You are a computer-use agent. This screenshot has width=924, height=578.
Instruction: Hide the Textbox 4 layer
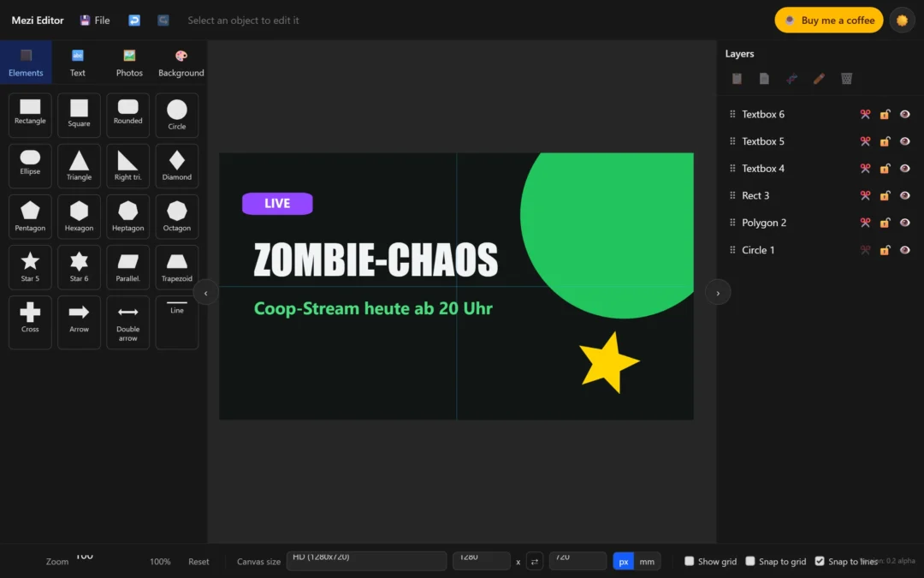click(904, 168)
